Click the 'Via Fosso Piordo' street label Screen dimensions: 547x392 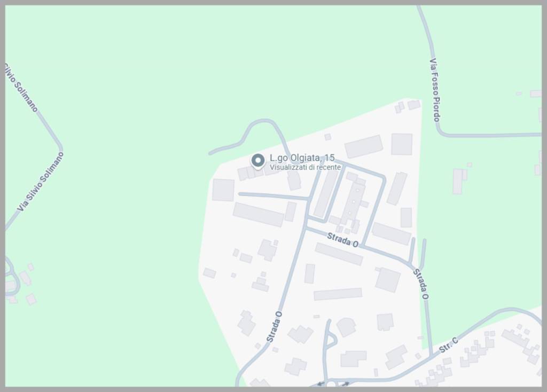[435, 90]
